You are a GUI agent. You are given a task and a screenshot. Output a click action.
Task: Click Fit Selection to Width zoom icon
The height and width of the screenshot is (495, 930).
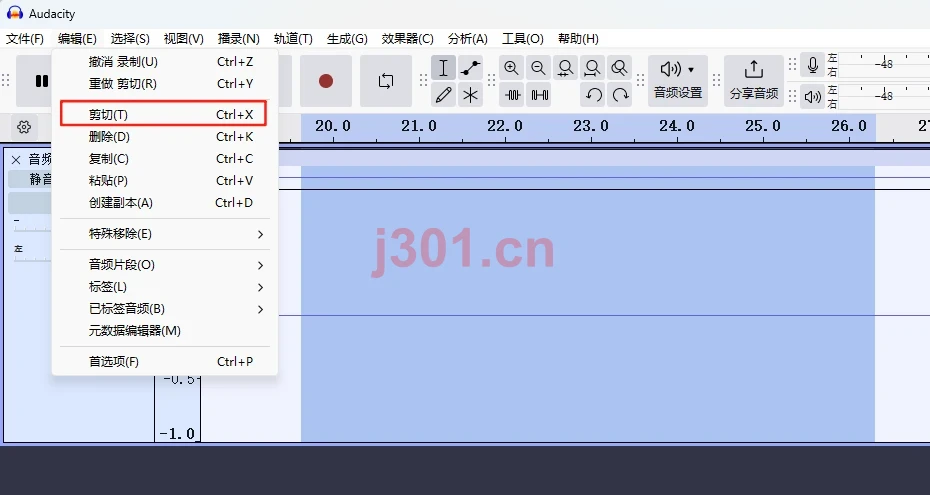(x=565, y=68)
